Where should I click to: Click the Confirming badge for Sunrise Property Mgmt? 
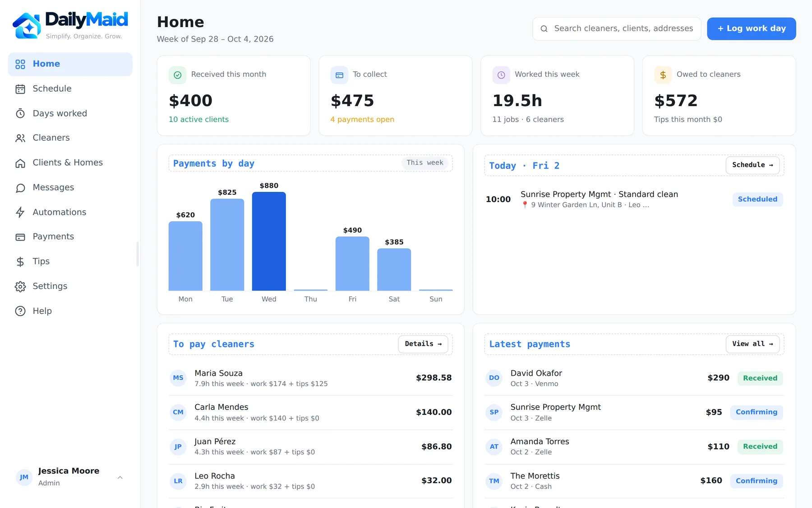click(x=757, y=412)
